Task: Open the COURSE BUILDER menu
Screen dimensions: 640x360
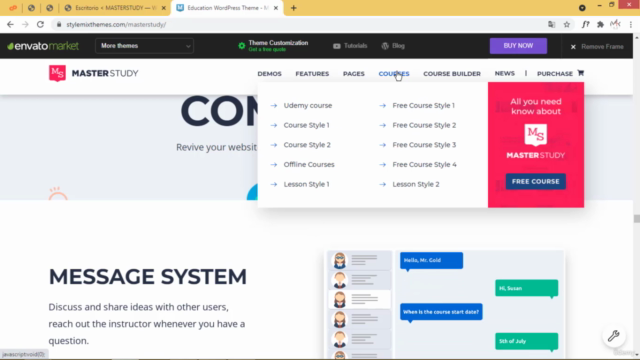Action: 452,74
